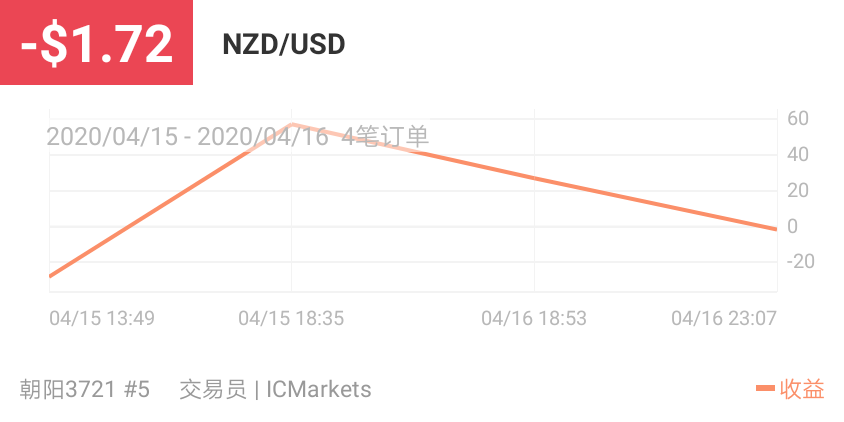Click the 0 y-axis value label

click(x=792, y=226)
